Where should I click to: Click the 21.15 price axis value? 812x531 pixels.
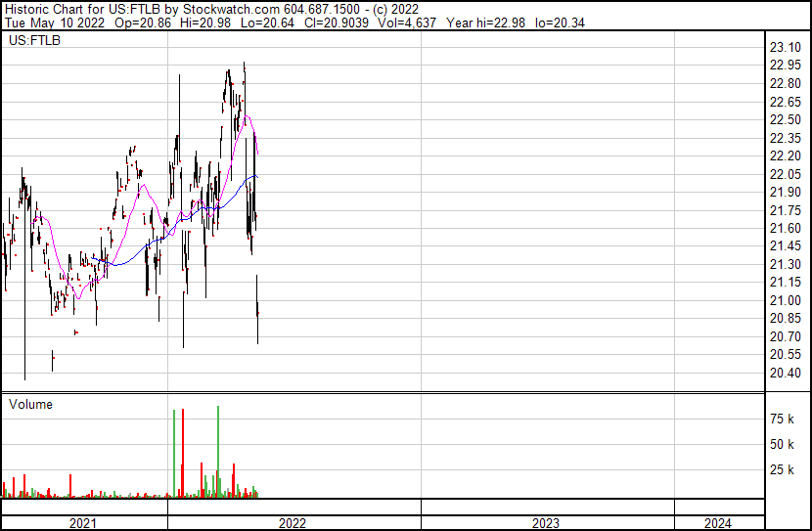coord(785,282)
